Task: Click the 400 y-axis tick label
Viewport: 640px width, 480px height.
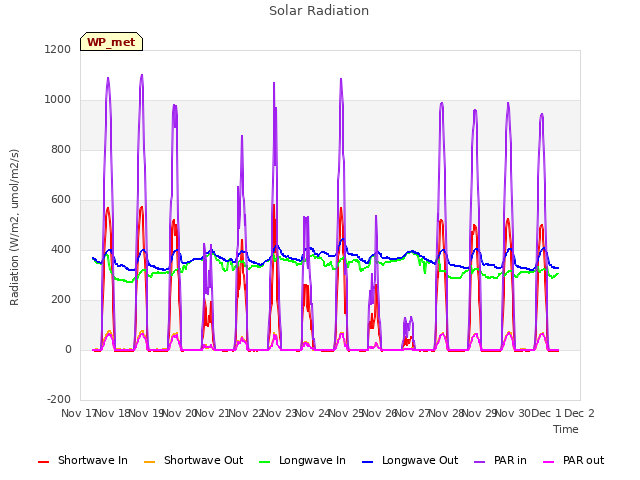Action: (x=61, y=249)
